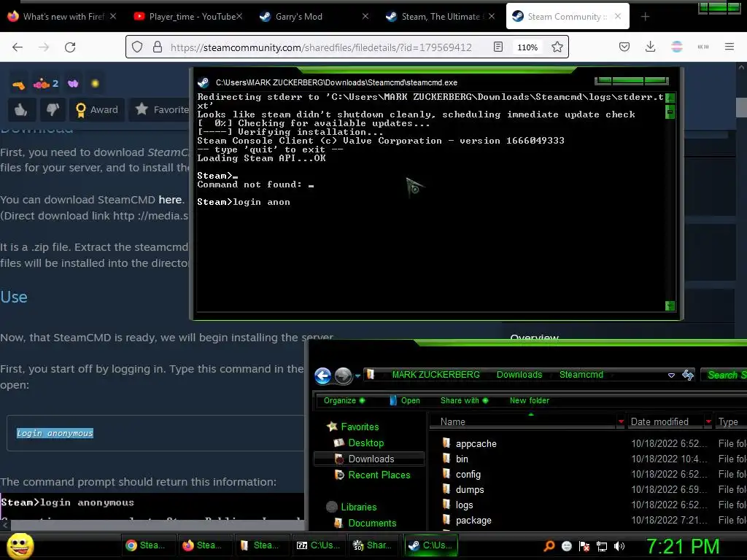
Task: Click MARK ZUCKERBERG in the breadcrumb path
Action: (x=436, y=375)
